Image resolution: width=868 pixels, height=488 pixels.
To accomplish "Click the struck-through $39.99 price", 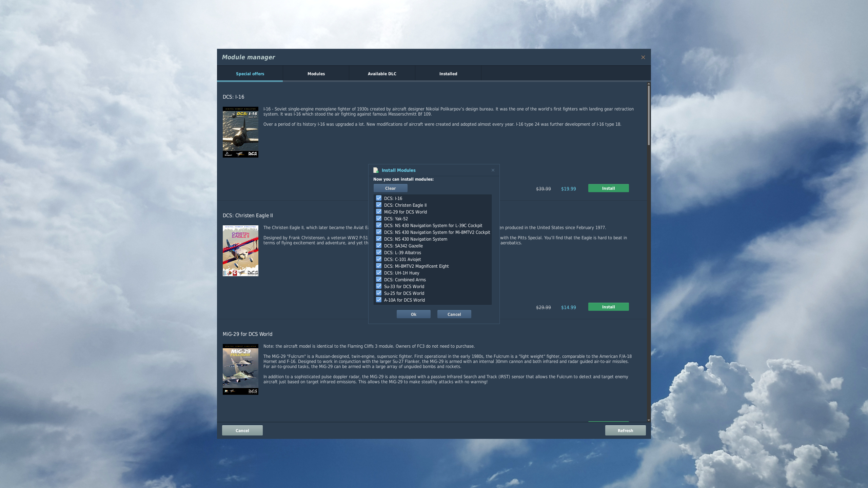I will (543, 189).
